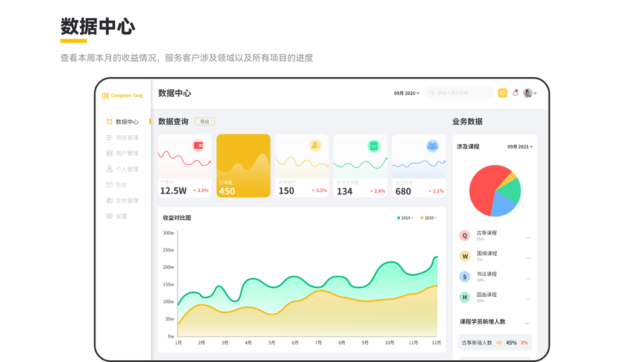Click the 涉及课程 heading
Screen dimensions: 644x362
tap(468, 147)
